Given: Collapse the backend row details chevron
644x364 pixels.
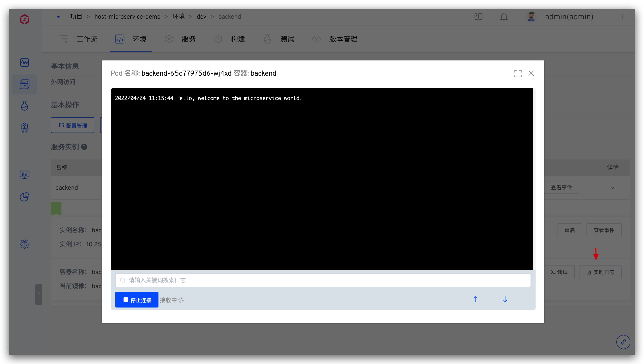Looking at the screenshot, I should [612, 188].
